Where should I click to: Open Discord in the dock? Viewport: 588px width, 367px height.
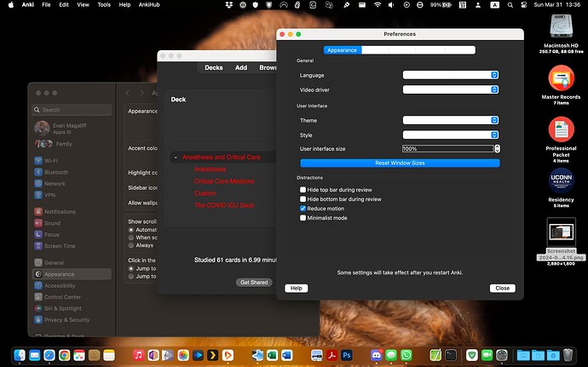tap(376, 354)
